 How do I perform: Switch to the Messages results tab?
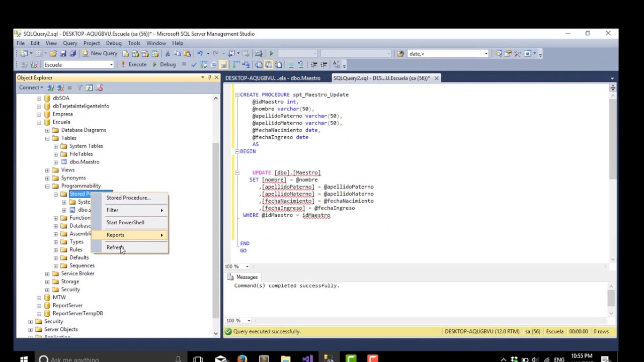coord(243,277)
